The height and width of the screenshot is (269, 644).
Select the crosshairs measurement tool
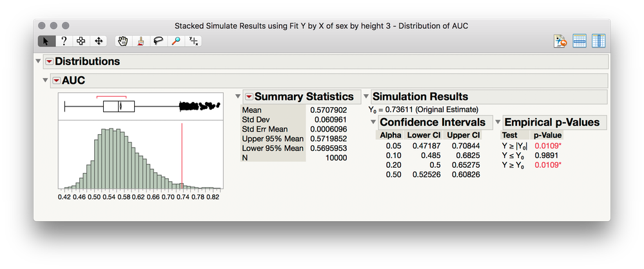[193, 41]
